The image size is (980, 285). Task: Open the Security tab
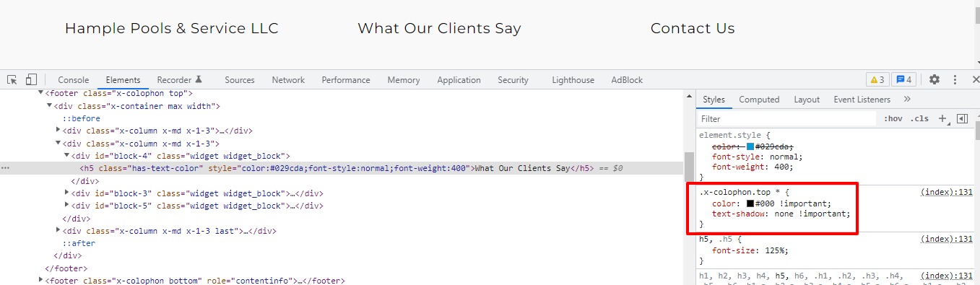tap(513, 80)
